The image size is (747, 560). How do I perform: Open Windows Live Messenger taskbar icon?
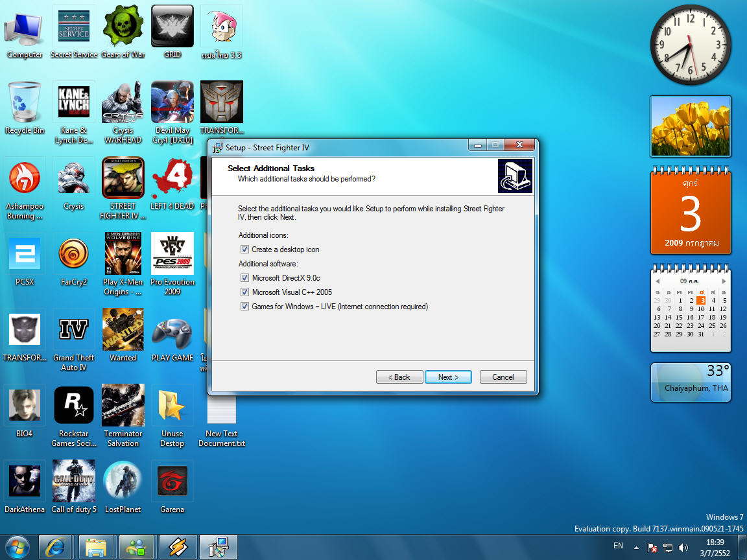(x=137, y=547)
